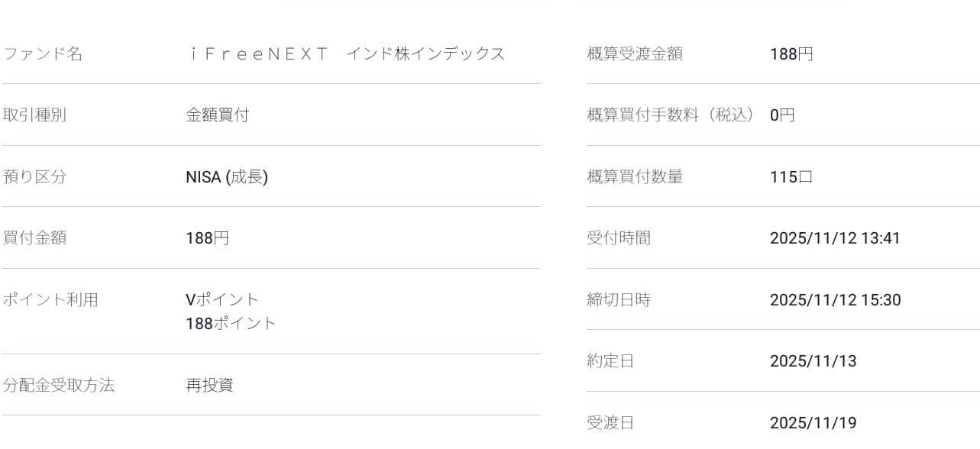Click the 188ポイント points amount
The image size is (980, 449).
[x=231, y=324]
